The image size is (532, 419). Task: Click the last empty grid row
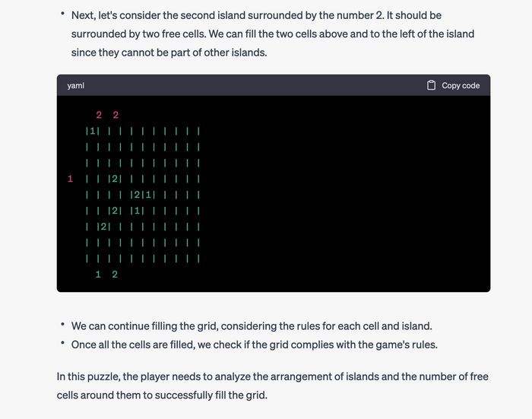click(143, 259)
